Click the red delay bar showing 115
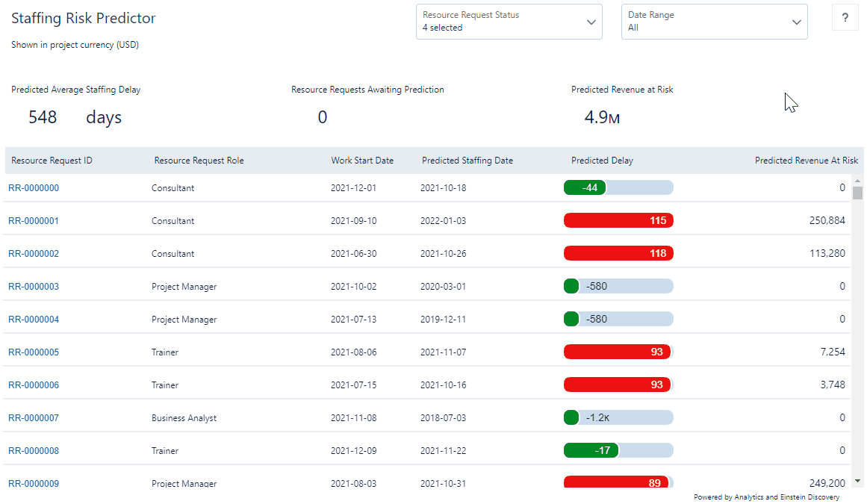The image size is (867, 504). click(618, 220)
